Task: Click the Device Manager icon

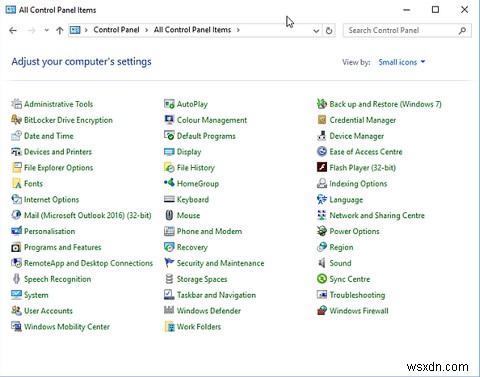Action: coord(322,136)
